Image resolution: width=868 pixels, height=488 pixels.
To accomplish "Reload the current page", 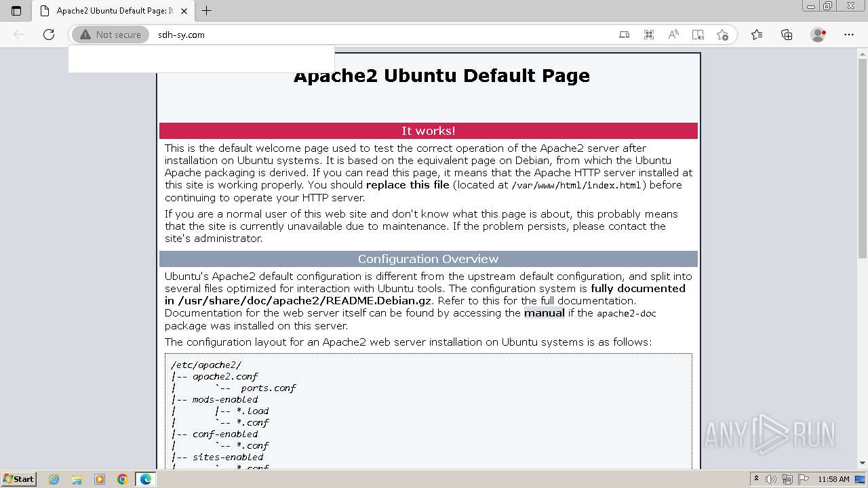I will 49,35.
